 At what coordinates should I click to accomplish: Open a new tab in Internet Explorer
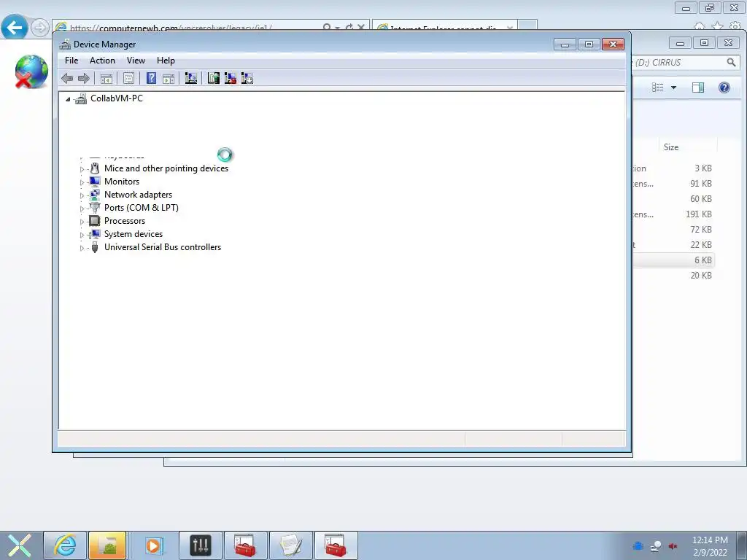527,26
